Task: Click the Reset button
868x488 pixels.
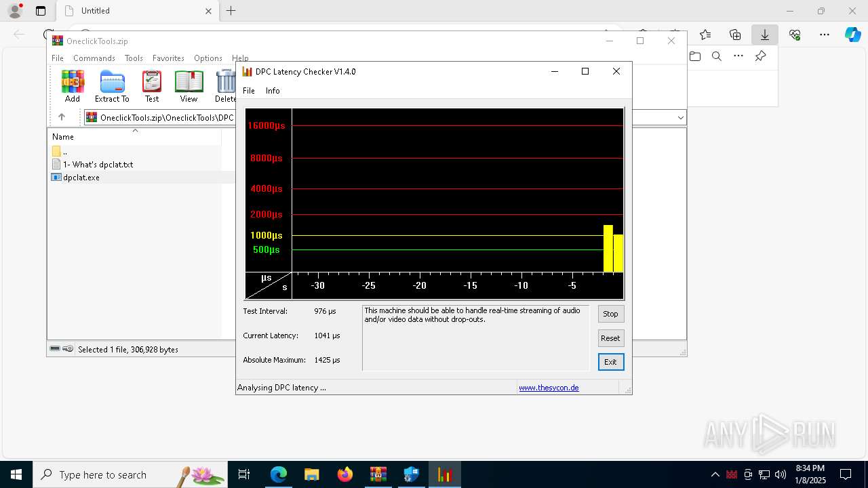Action: (x=610, y=338)
